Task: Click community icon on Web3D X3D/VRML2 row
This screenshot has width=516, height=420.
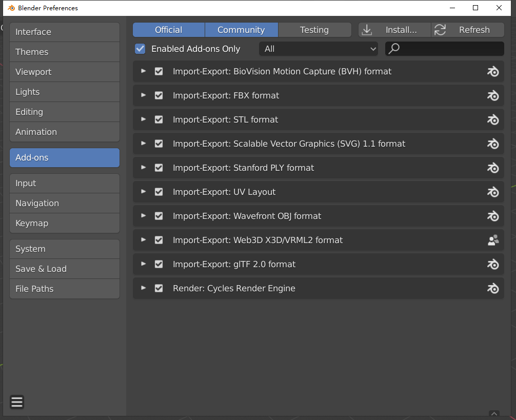Action: pyautogui.click(x=493, y=240)
